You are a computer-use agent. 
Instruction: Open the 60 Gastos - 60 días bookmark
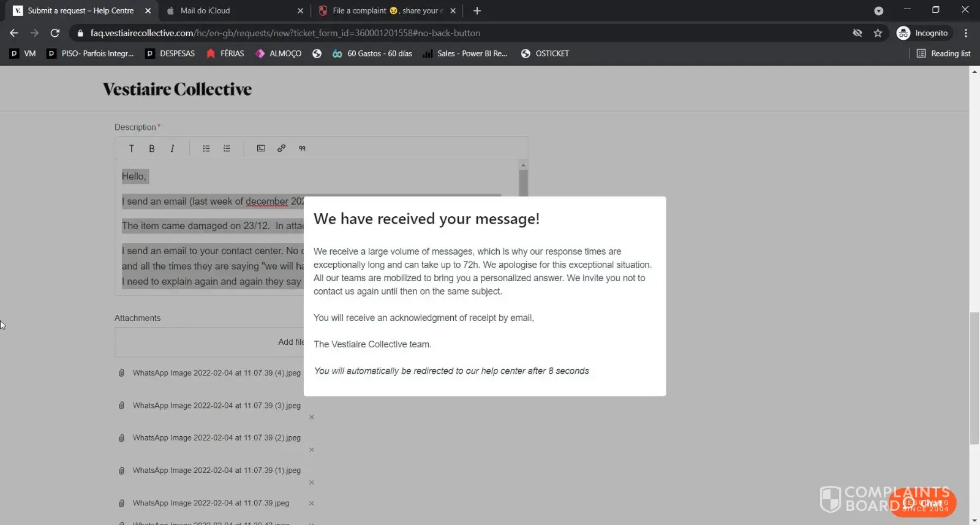point(372,53)
